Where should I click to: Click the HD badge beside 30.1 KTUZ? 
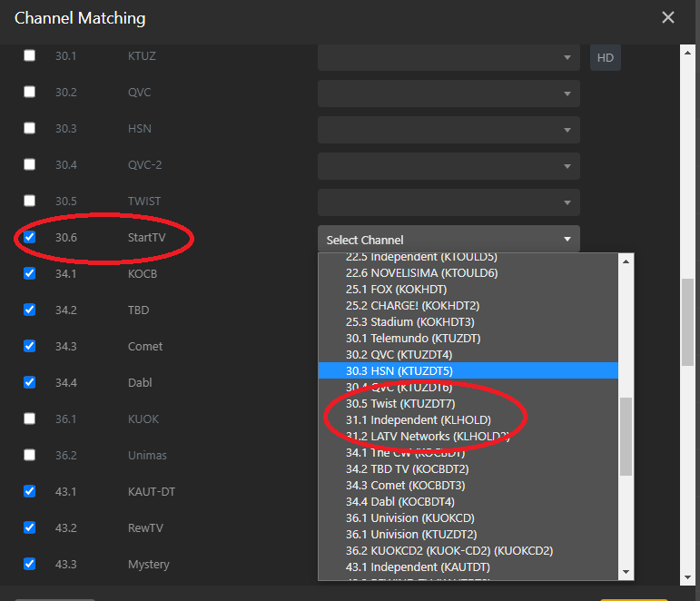click(606, 57)
